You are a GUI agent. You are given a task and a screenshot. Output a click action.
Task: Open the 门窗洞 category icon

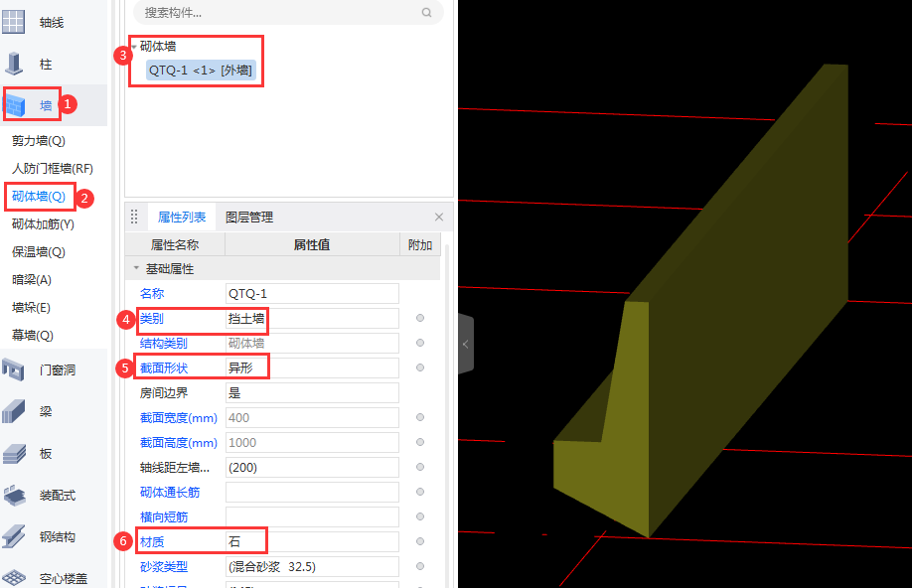(x=13, y=369)
